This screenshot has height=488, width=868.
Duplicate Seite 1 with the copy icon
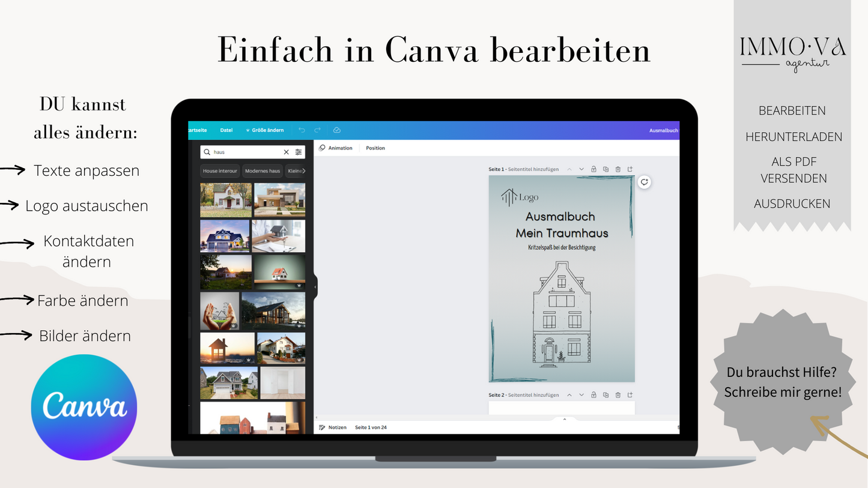605,169
